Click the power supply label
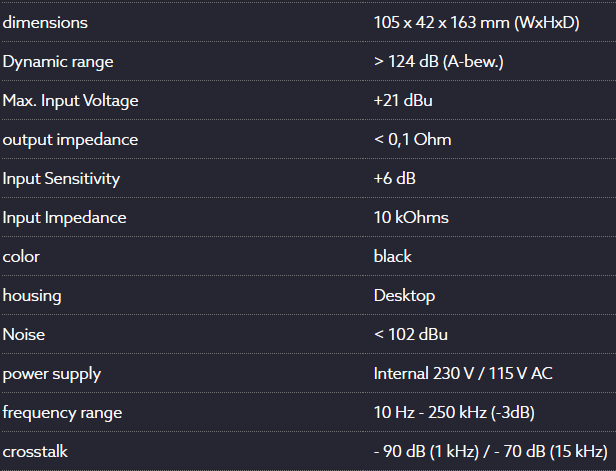Viewport: 616px width, 471px height. pyautogui.click(x=52, y=374)
